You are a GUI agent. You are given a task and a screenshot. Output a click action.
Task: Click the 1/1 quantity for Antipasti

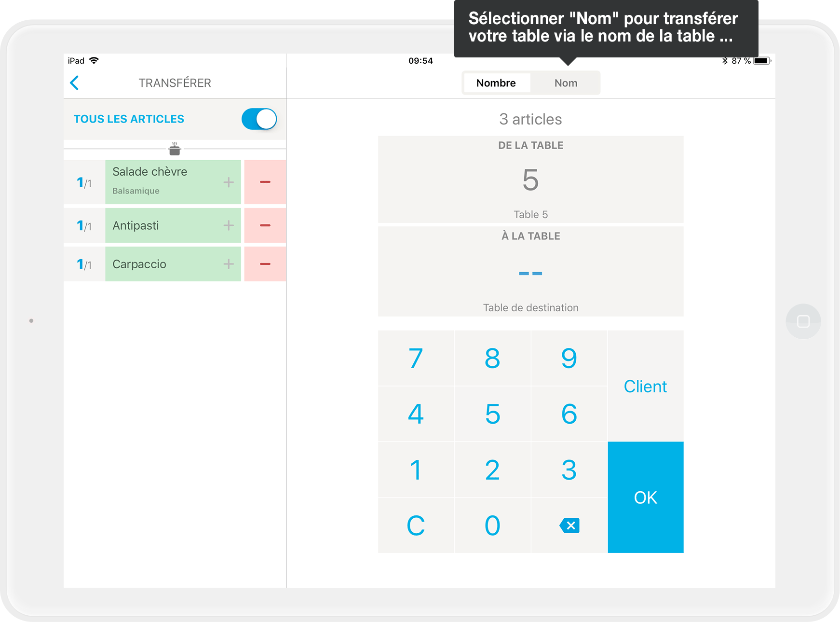[x=84, y=225]
